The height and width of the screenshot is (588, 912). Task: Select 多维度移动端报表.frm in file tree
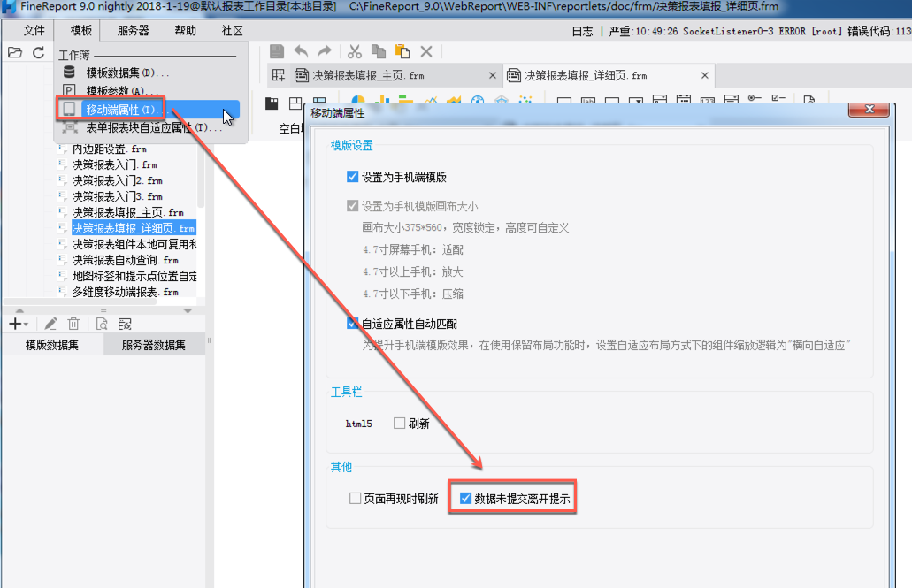click(x=125, y=292)
